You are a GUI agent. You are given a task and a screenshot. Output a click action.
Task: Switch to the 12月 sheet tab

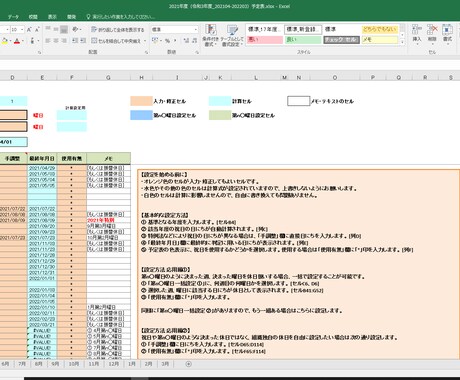pyautogui.click(x=114, y=364)
